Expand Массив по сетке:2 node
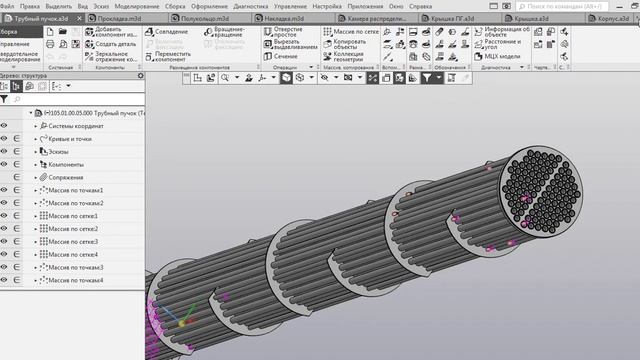This screenshot has height=360, width=640. (x=36, y=229)
